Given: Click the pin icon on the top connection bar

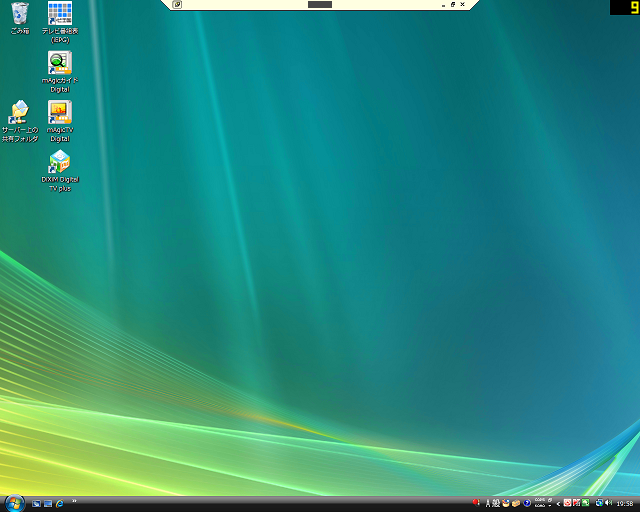Looking at the screenshot, I should click(177, 5).
